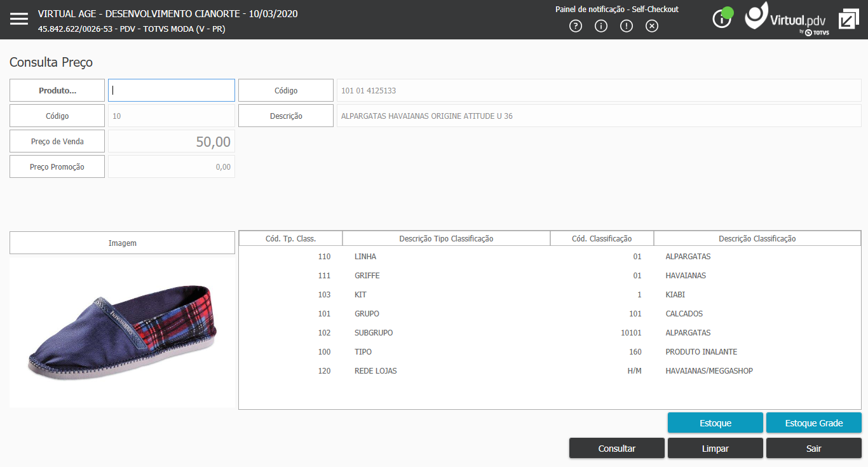Viewport: 868px width, 467px height.
Task: Open the hamburger main menu
Action: [x=19, y=19]
